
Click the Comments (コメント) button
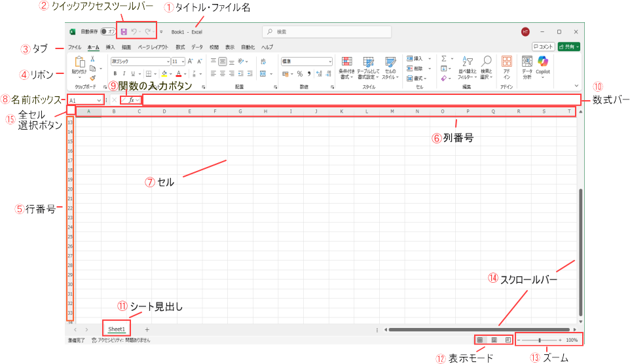(x=543, y=46)
